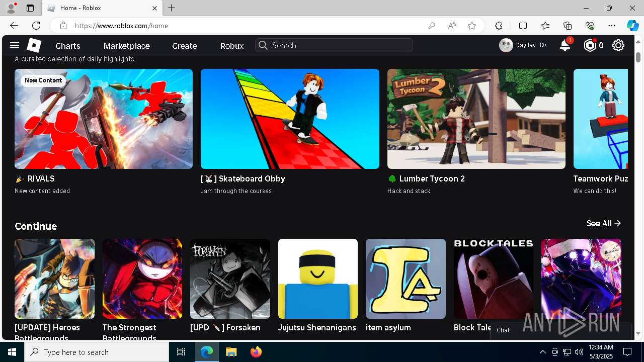This screenshot has height=362, width=644.
Task: Focus the Roblox search field
Action: [x=334, y=45]
